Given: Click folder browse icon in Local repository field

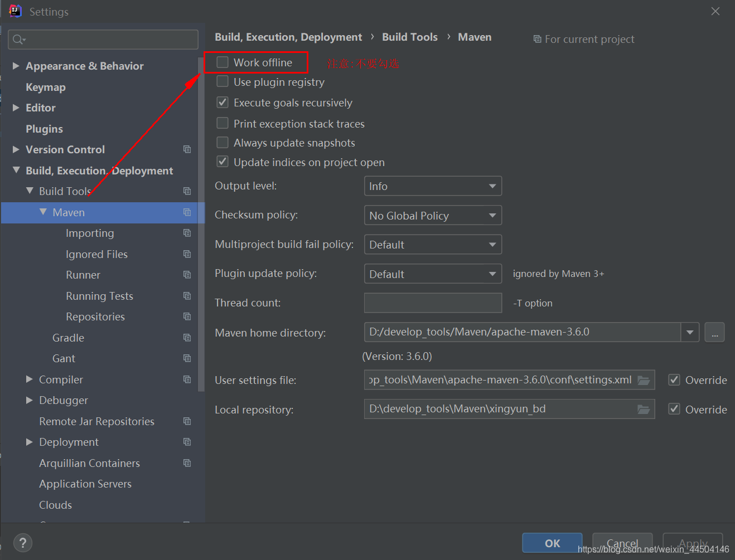Looking at the screenshot, I should (x=644, y=410).
